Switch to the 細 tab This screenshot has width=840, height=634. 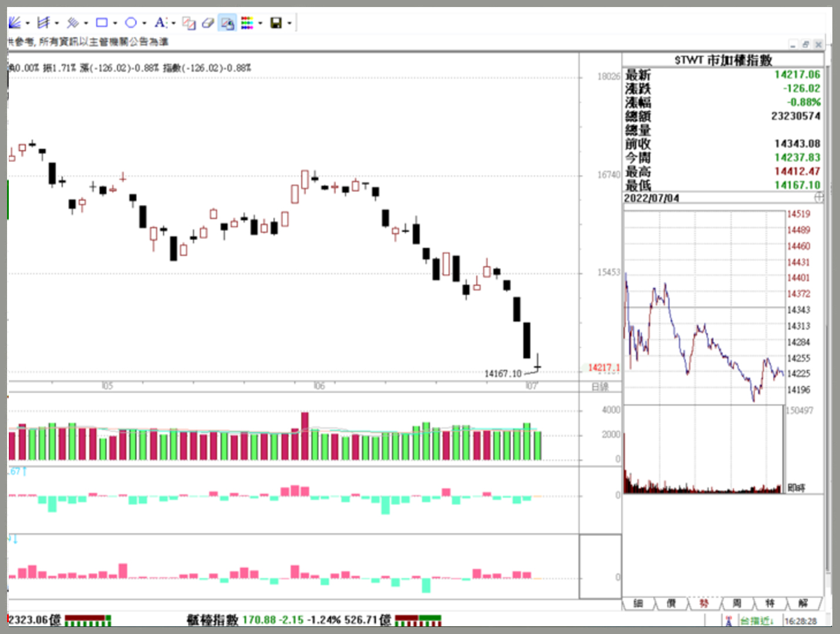639,603
